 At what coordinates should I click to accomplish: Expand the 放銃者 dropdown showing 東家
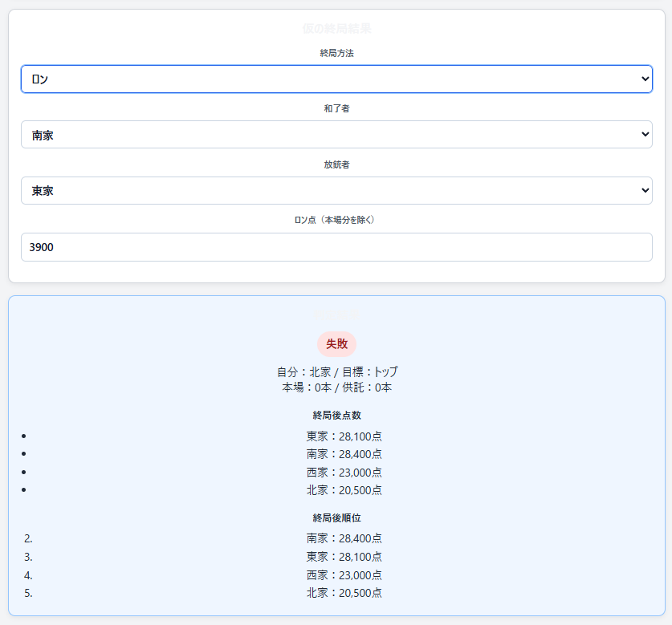(x=336, y=191)
